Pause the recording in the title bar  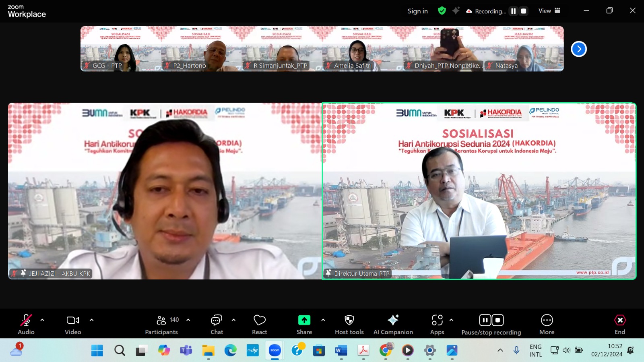[513, 11]
